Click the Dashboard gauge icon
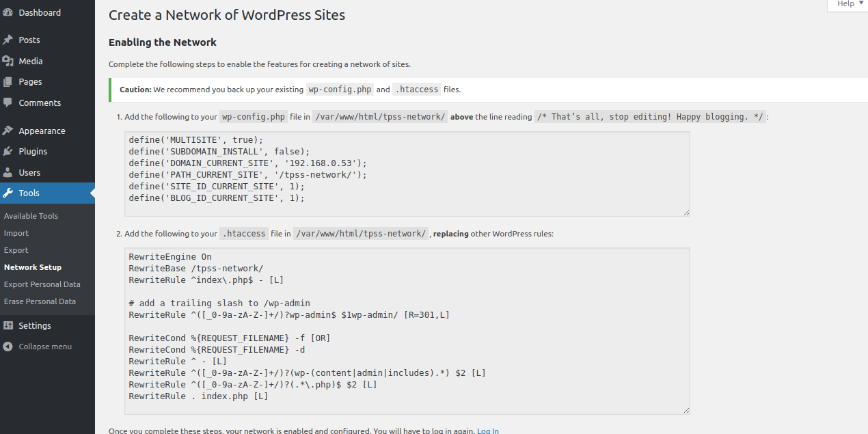 (x=8, y=12)
